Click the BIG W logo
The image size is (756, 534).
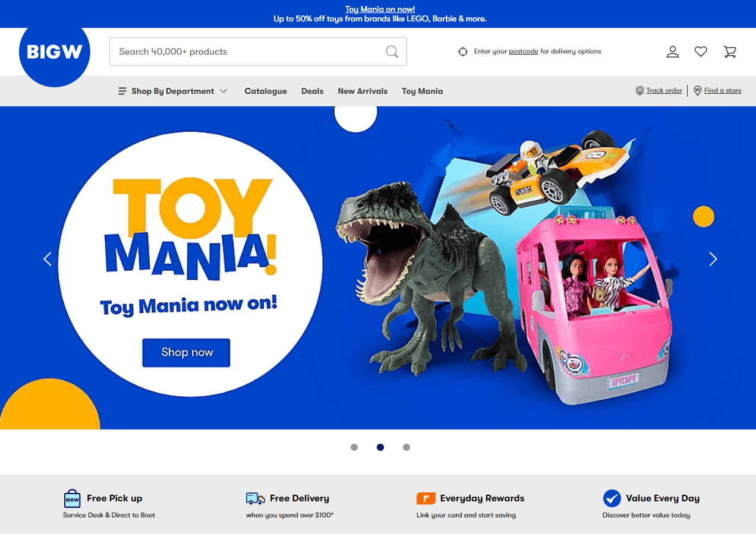tap(55, 52)
